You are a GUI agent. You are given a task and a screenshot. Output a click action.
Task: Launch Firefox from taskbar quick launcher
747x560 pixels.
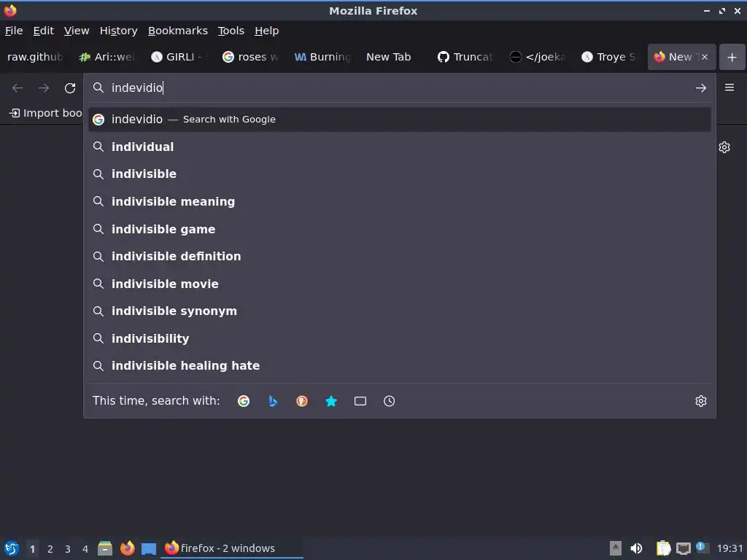pyautogui.click(x=127, y=548)
